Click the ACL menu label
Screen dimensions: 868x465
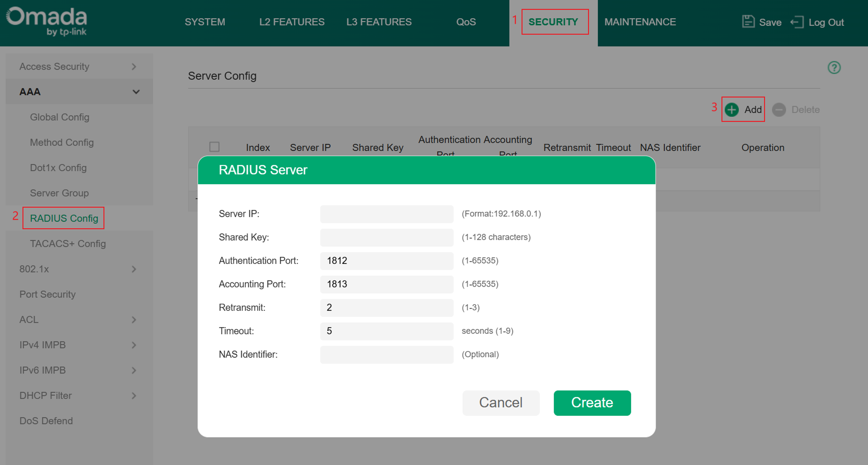(x=29, y=319)
